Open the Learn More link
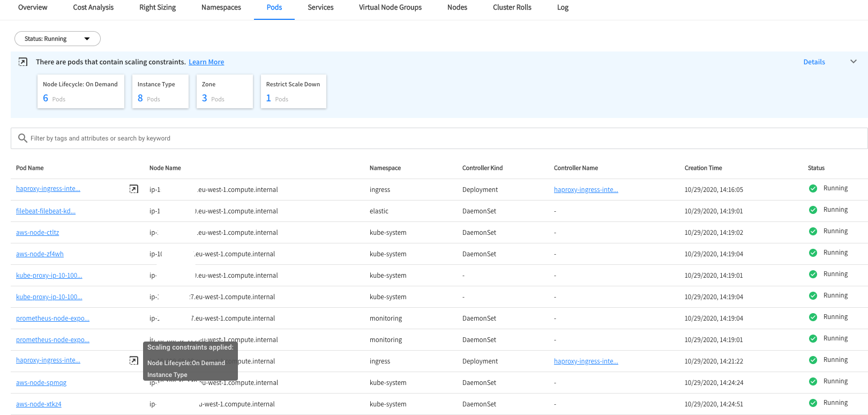Screen dimensions: 868x415 [206, 62]
